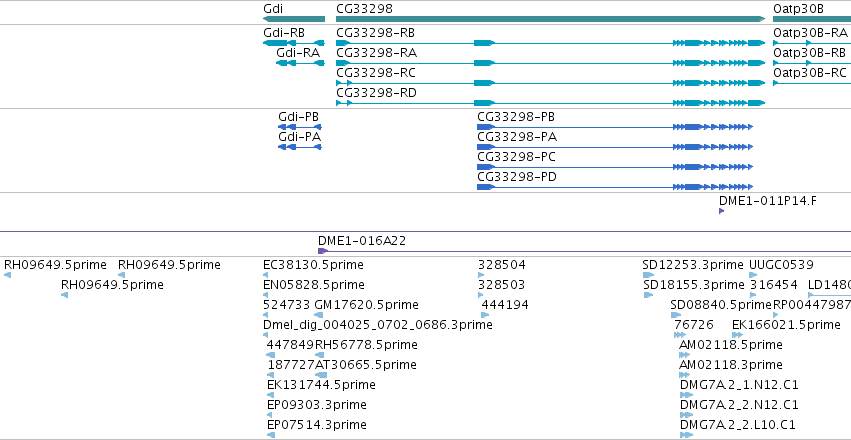The height and width of the screenshot is (440, 851).
Task: Click the 316454 feature label
Action: tap(774, 285)
